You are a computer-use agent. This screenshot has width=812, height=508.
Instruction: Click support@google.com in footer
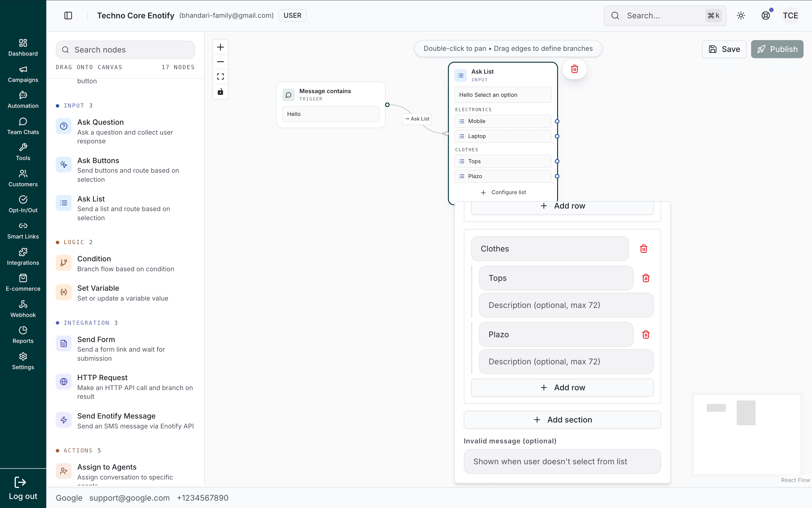pos(129,498)
